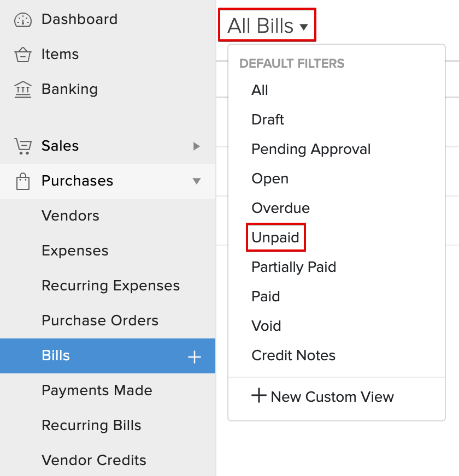The height and width of the screenshot is (476, 459).
Task: Open Sales via the shopping cart icon
Action: click(22, 146)
